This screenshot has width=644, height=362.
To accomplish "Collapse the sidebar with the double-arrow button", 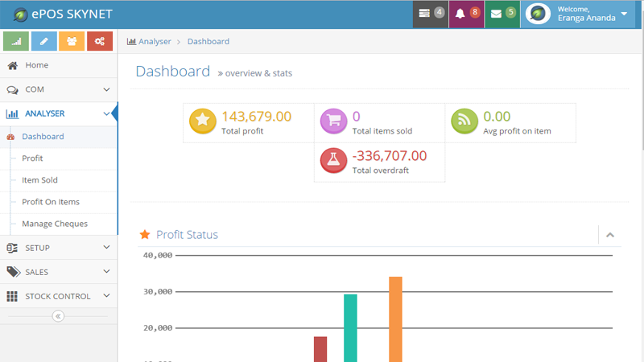I will click(x=58, y=316).
